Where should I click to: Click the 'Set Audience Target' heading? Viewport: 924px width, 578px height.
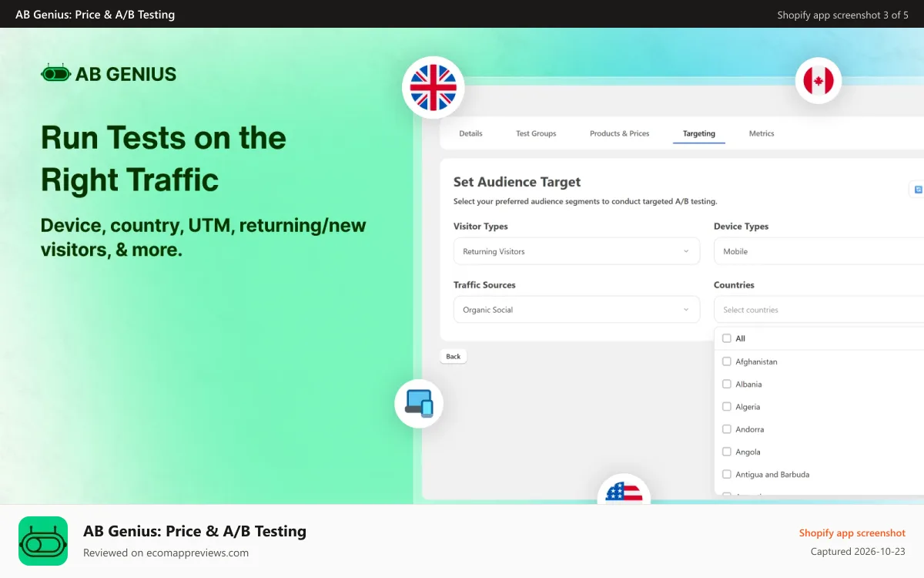click(x=517, y=182)
